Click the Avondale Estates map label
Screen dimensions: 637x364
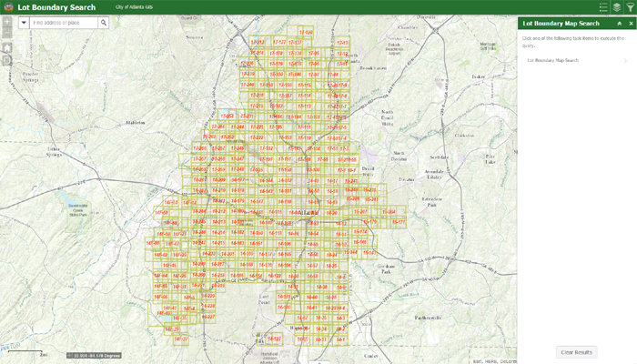pos(434,175)
